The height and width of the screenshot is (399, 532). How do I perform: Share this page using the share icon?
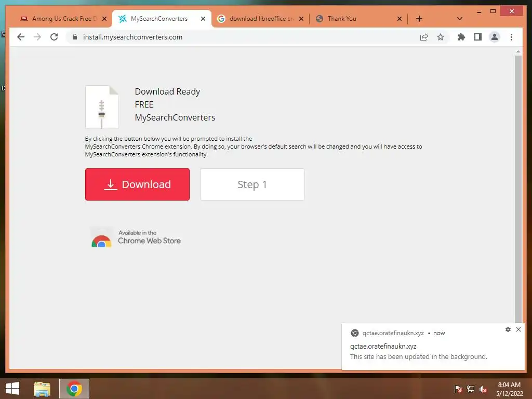(x=424, y=37)
